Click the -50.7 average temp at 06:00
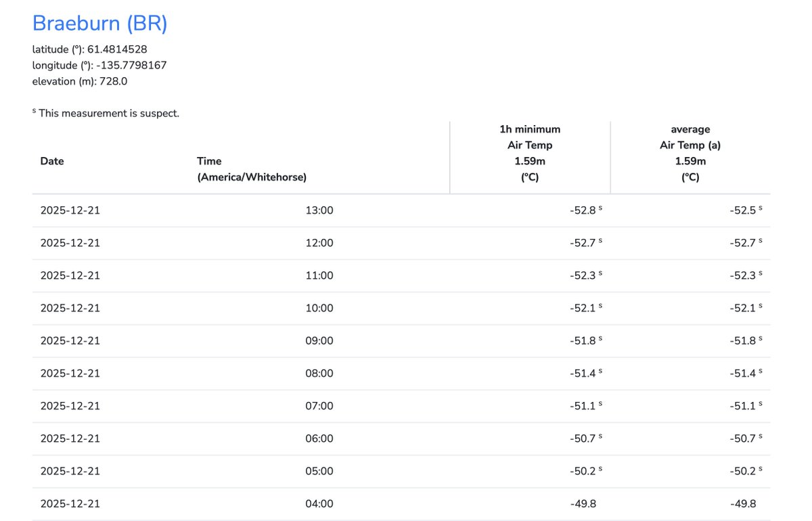The height and width of the screenshot is (521, 812). (746, 438)
